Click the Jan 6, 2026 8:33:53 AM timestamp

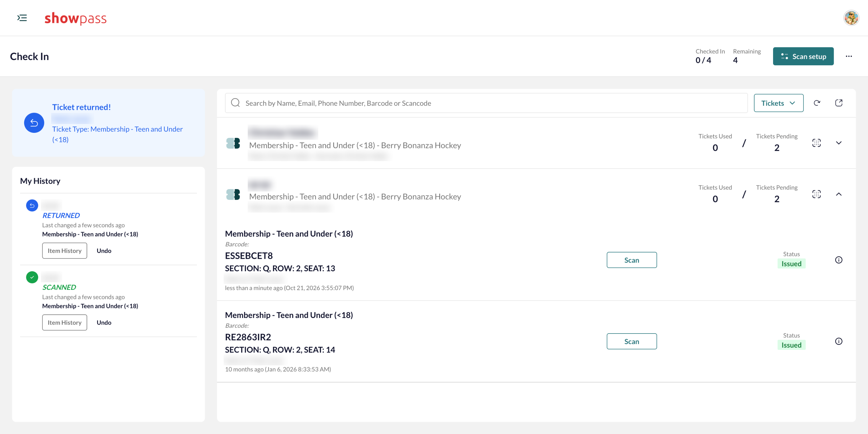[298, 369]
